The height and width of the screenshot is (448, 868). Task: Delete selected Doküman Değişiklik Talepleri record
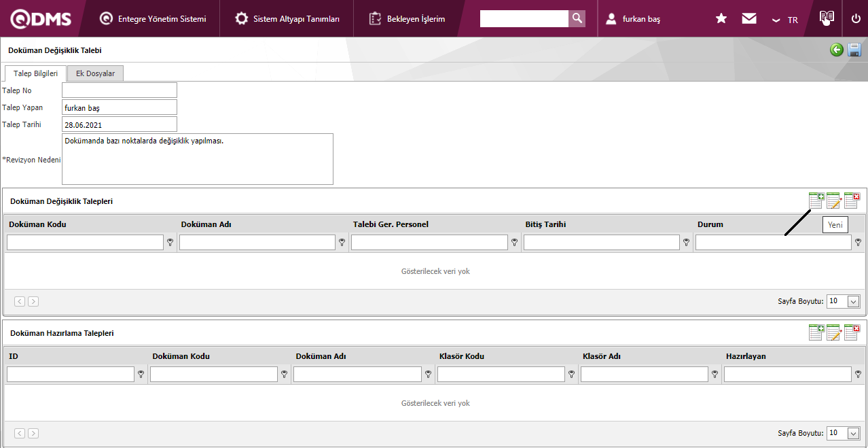pos(852,201)
